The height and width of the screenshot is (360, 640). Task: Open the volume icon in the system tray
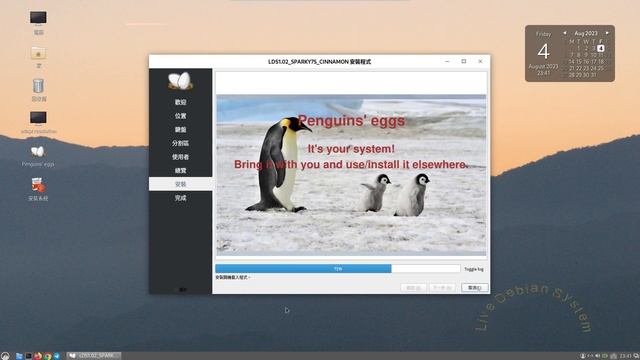click(598, 356)
